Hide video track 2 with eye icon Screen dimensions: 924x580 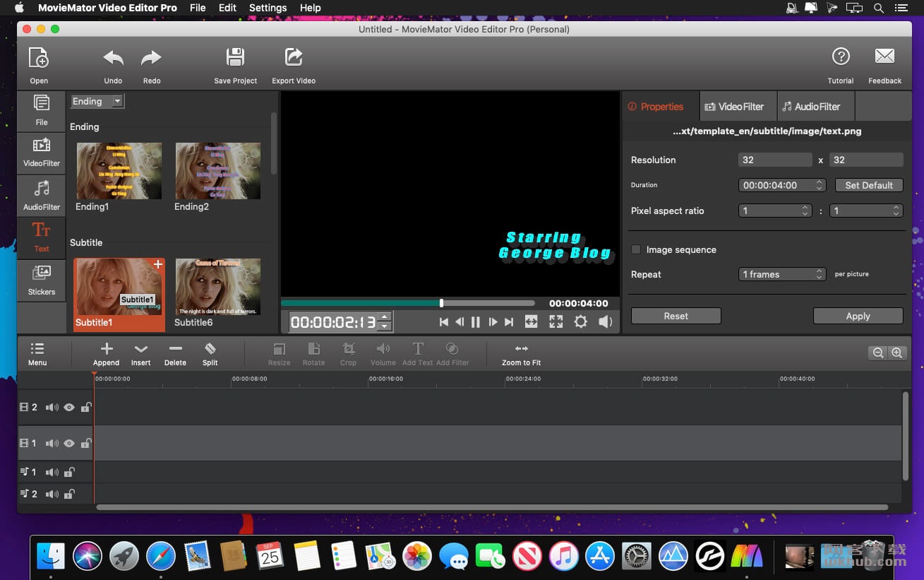(x=69, y=408)
